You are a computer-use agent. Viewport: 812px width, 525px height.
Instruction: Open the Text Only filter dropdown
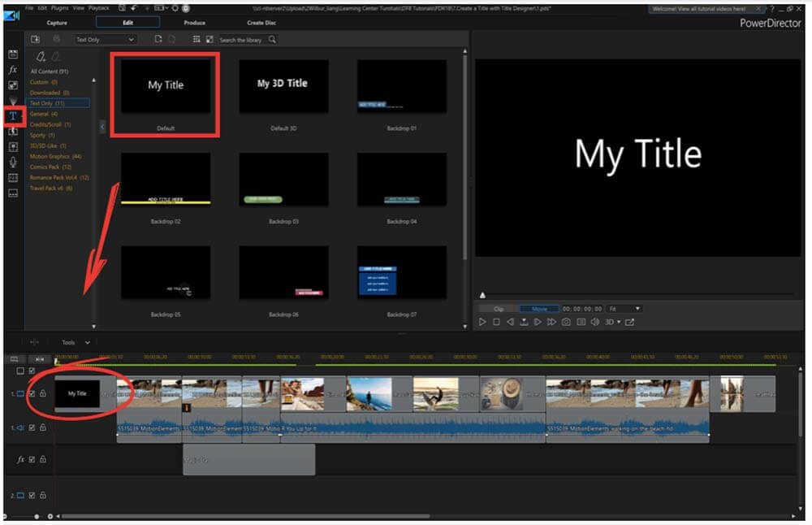pyautogui.click(x=105, y=39)
